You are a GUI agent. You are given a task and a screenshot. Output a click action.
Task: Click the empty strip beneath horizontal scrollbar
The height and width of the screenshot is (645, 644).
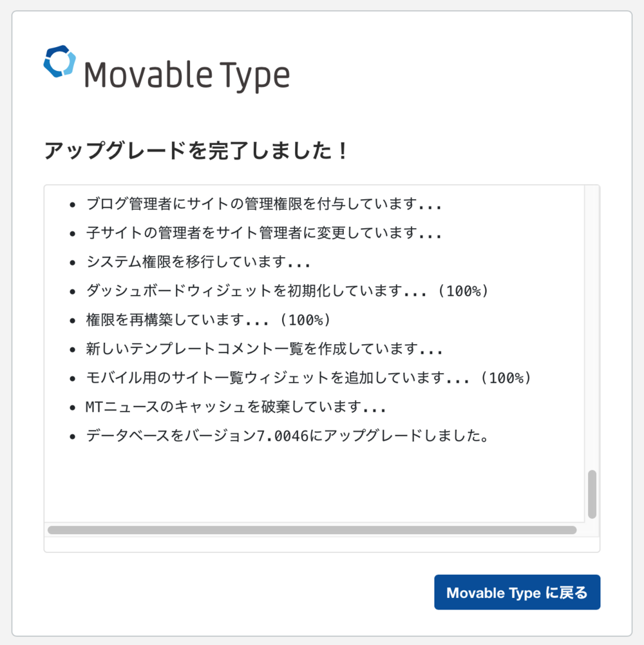(322, 544)
